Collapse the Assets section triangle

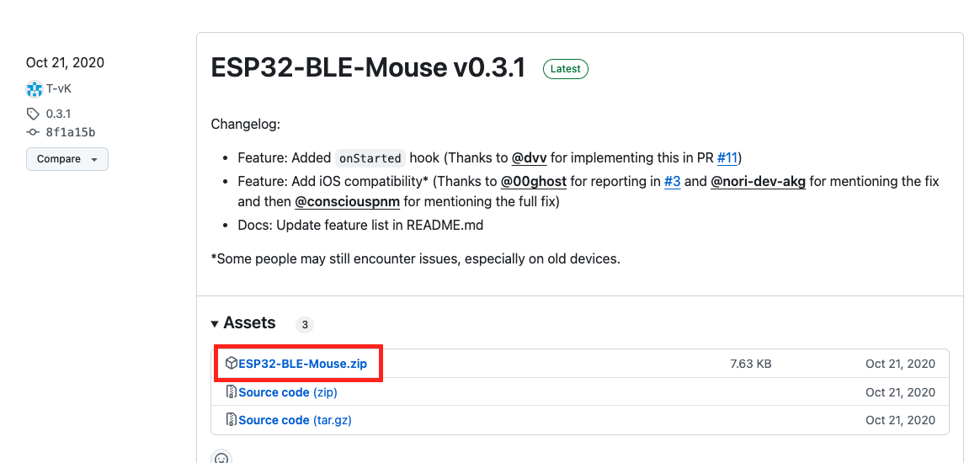tap(216, 323)
